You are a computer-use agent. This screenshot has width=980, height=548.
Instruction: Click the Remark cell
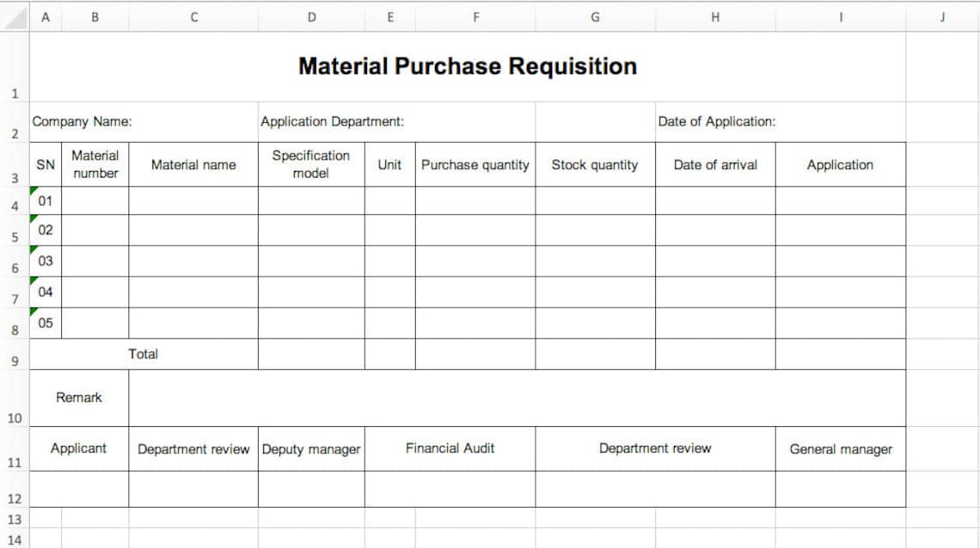(79, 397)
